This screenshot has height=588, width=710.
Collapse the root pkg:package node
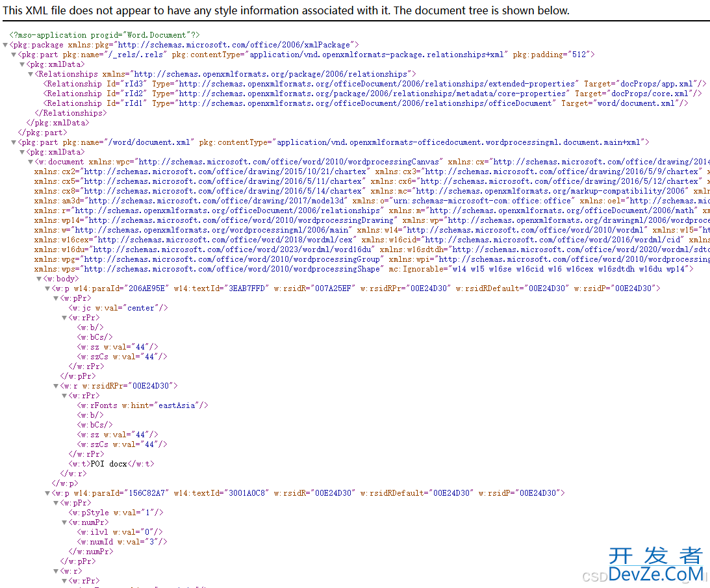pos(5,45)
